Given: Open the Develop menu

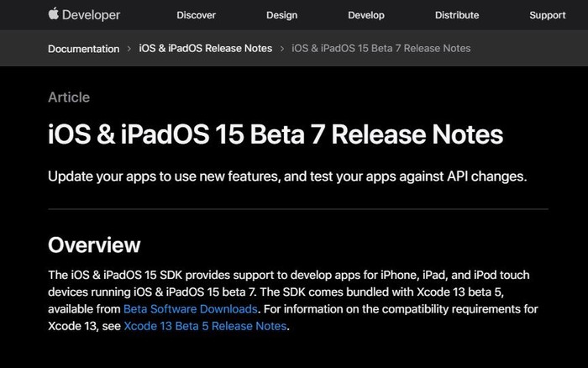Looking at the screenshot, I should click(366, 15).
